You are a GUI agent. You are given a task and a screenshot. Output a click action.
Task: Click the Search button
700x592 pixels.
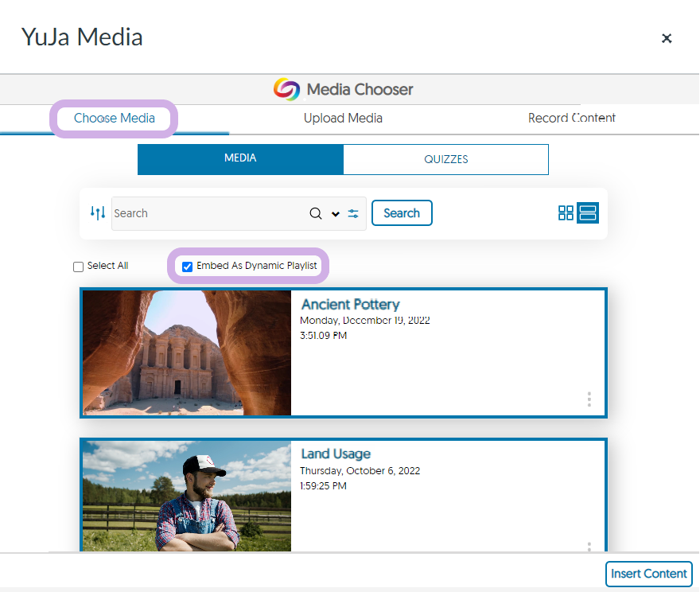pos(402,213)
